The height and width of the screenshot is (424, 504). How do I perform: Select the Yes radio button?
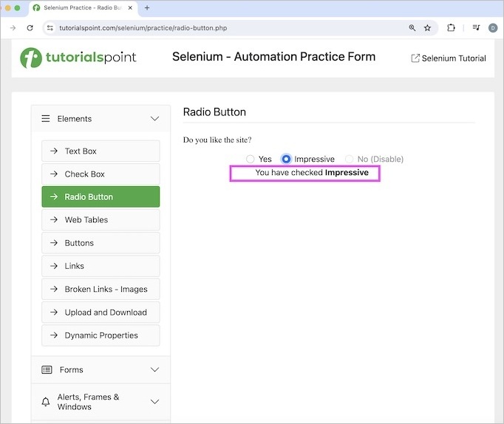(251, 160)
